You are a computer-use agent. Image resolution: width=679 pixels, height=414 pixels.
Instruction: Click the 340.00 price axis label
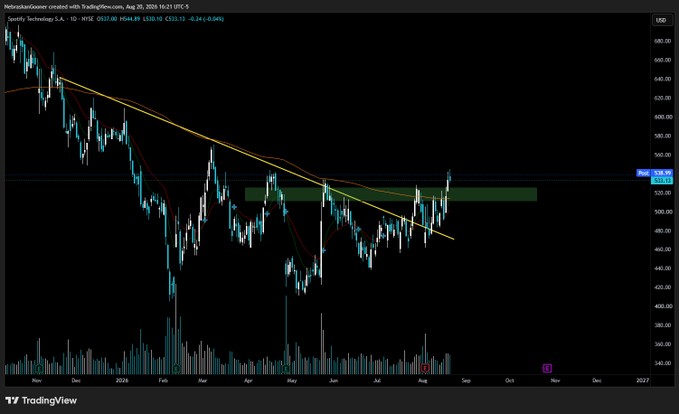click(663, 363)
